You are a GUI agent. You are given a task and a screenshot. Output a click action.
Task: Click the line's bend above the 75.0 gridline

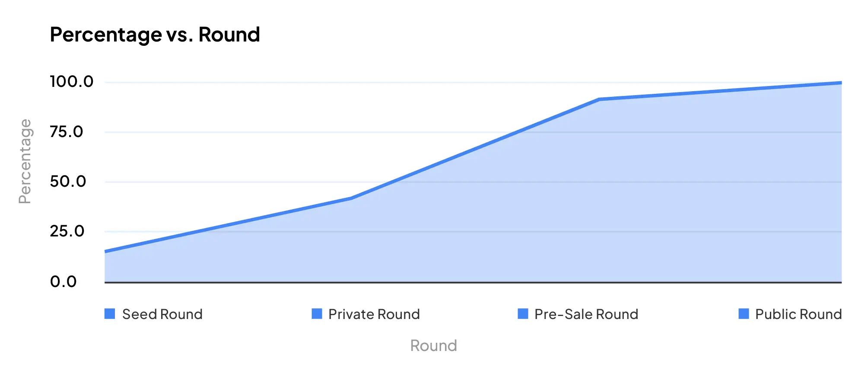[x=598, y=99]
